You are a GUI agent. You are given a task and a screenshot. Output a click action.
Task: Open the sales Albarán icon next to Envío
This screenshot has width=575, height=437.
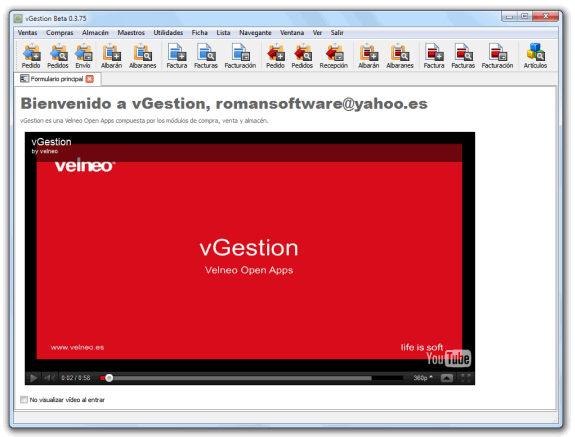pos(111,56)
